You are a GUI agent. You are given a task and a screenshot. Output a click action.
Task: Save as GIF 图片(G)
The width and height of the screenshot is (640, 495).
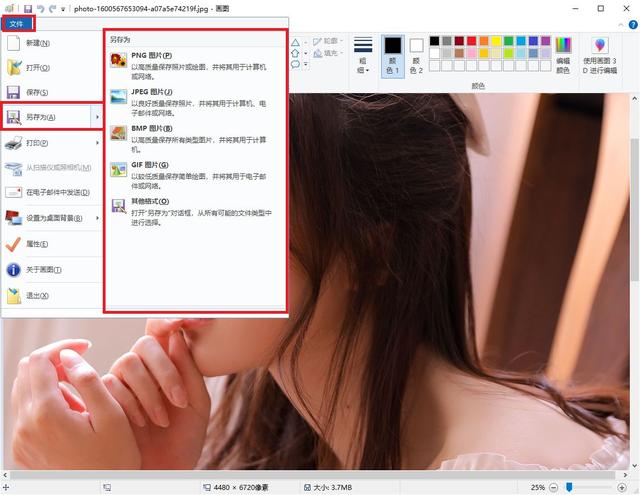pos(195,175)
